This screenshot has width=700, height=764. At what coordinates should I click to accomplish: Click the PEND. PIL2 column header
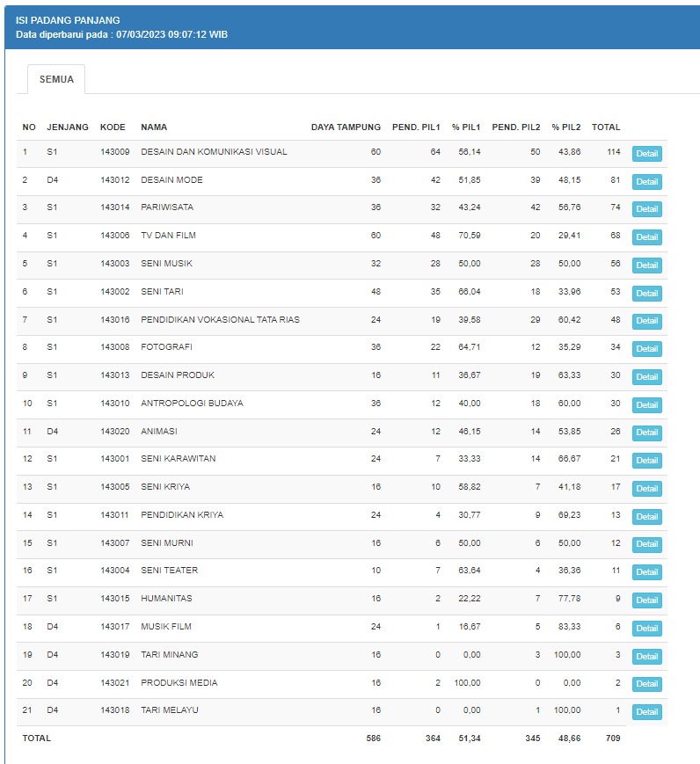pyautogui.click(x=515, y=127)
